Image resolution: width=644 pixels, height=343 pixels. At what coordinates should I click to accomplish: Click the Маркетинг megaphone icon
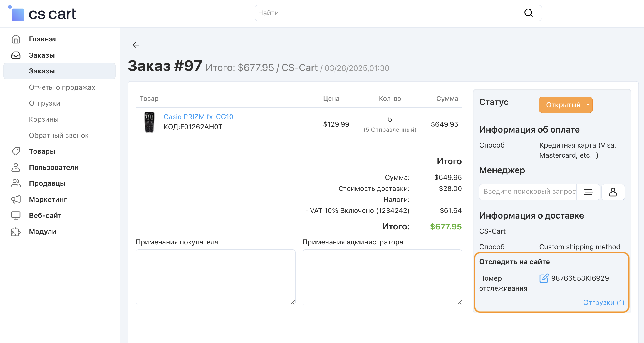[x=16, y=199]
